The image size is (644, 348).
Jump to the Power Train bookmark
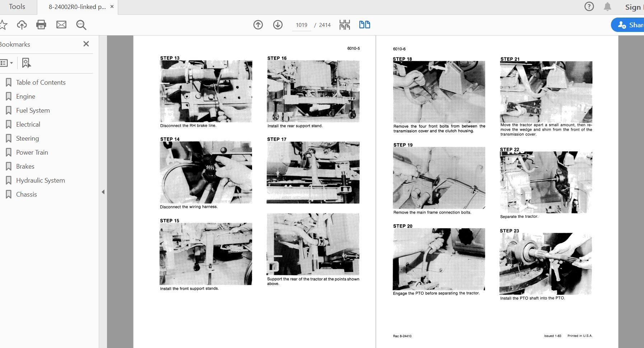32,152
